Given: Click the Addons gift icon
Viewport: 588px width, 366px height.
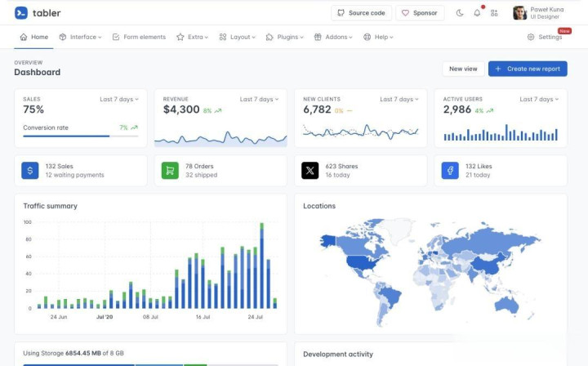Looking at the screenshot, I should tap(318, 37).
